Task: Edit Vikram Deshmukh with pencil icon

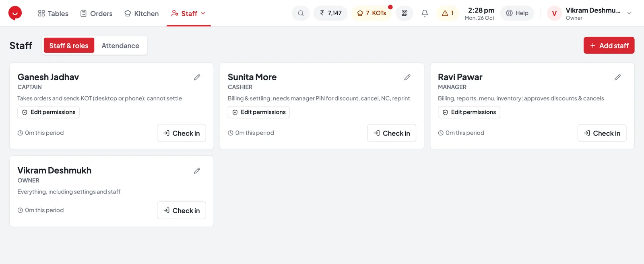Action: [x=197, y=171]
